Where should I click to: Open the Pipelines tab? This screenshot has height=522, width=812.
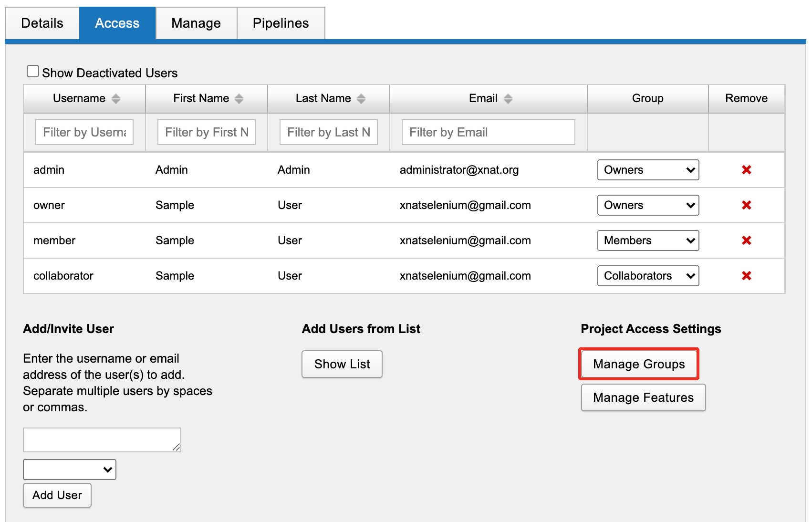(281, 23)
